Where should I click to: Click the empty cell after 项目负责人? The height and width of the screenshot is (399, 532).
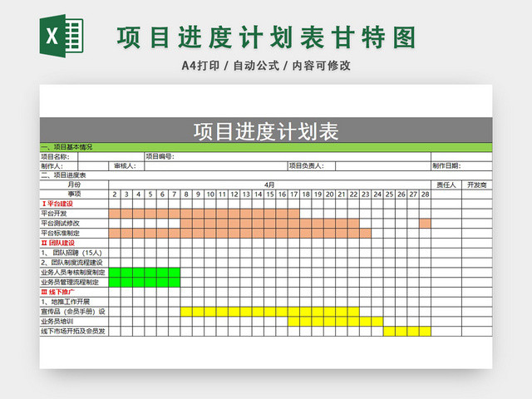pyautogui.click(x=383, y=166)
